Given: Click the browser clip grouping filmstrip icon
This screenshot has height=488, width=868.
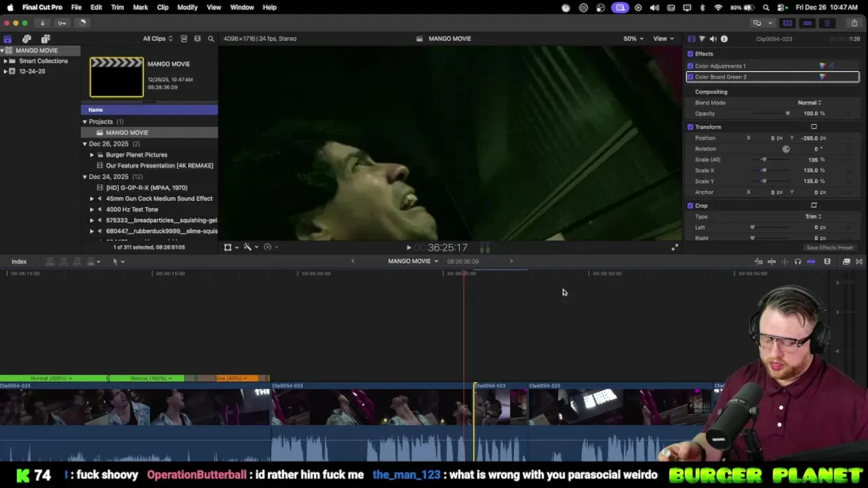Looking at the screenshot, I should (x=197, y=39).
